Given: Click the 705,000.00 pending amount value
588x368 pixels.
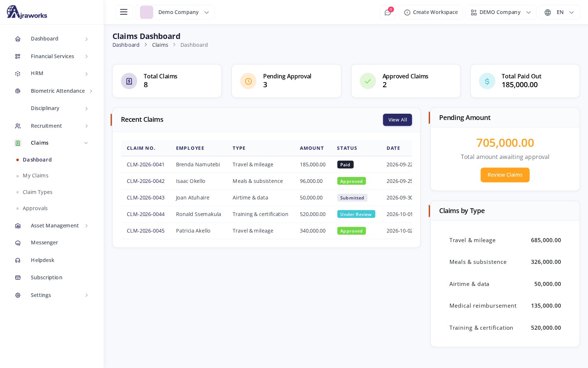Looking at the screenshot, I should (505, 143).
